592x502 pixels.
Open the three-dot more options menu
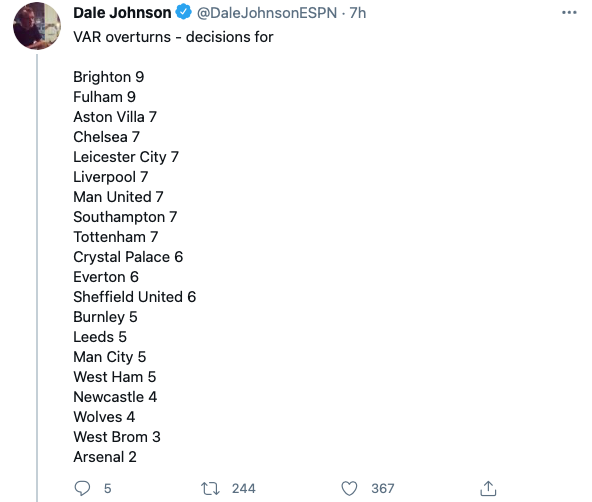pos(569,12)
